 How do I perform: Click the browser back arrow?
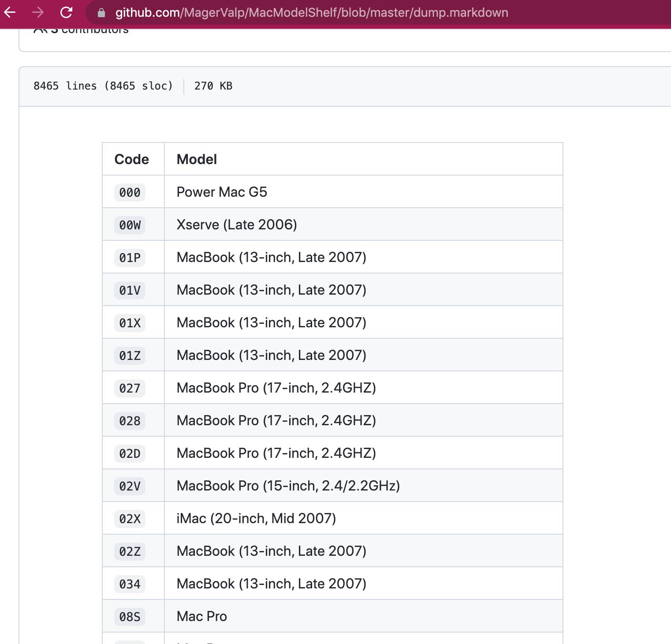pos(10,12)
